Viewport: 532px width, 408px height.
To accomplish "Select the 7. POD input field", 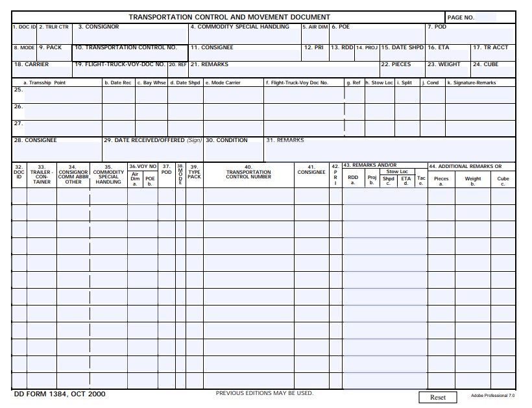I will click(470, 36).
